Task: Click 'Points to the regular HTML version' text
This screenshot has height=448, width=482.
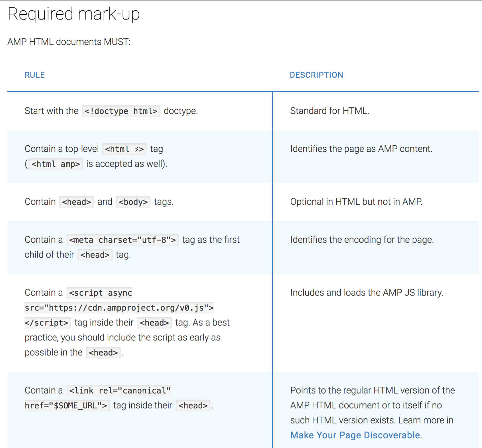Action: [x=359, y=390]
